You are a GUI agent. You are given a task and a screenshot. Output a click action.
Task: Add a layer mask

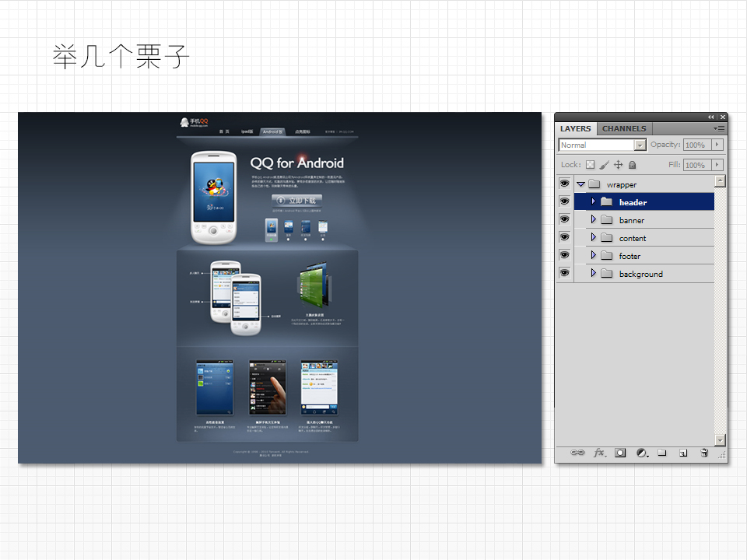tap(620, 453)
